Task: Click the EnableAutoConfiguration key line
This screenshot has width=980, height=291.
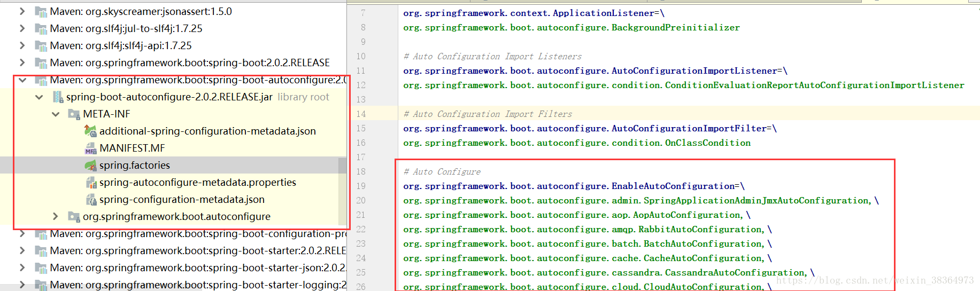Action: coord(574,186)
